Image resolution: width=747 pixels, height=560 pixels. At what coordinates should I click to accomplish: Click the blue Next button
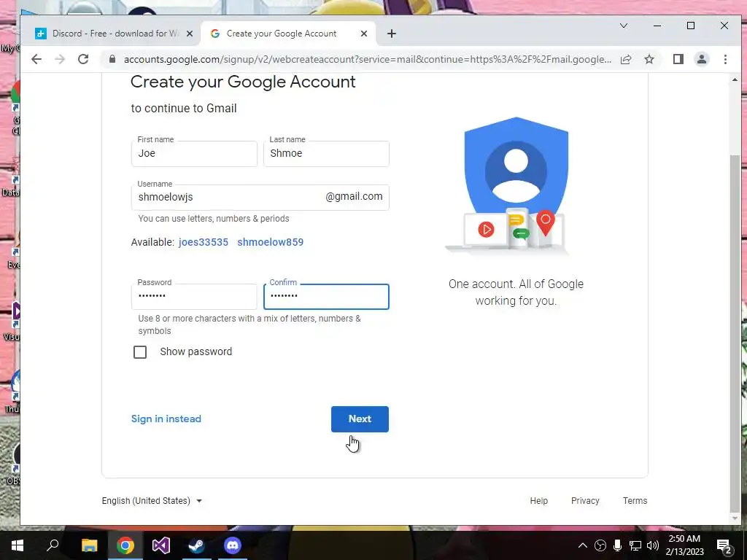pyautogui.click(x=360, y=419)
